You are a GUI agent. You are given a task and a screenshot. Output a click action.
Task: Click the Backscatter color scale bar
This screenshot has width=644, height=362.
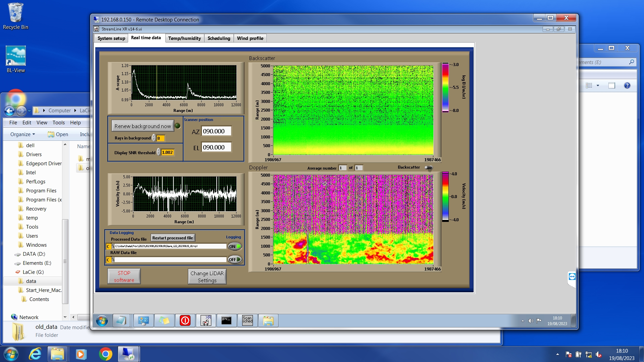pyautogui.click(x=445, y=87)
